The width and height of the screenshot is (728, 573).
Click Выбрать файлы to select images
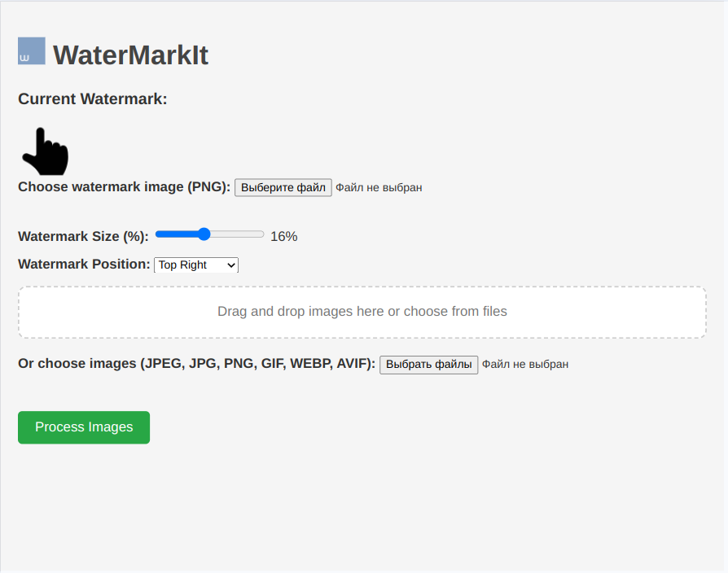coord(428,364)
